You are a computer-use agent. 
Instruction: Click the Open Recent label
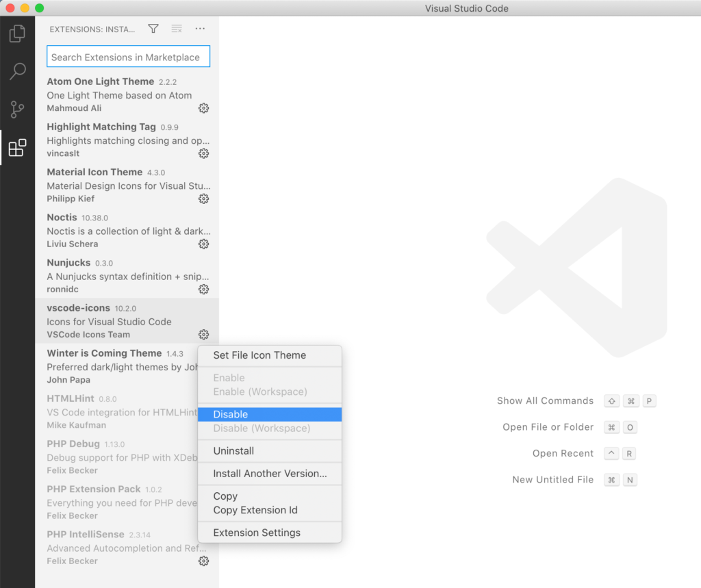563,453
